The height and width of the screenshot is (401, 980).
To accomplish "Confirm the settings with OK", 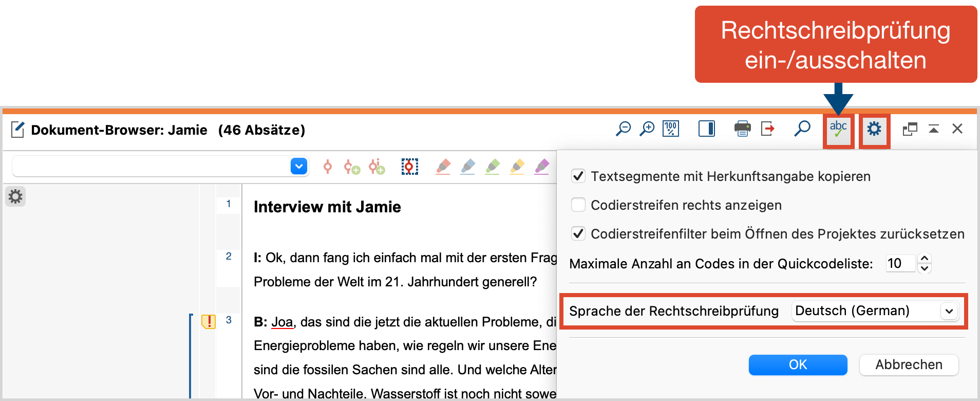I will click(798, 365).
